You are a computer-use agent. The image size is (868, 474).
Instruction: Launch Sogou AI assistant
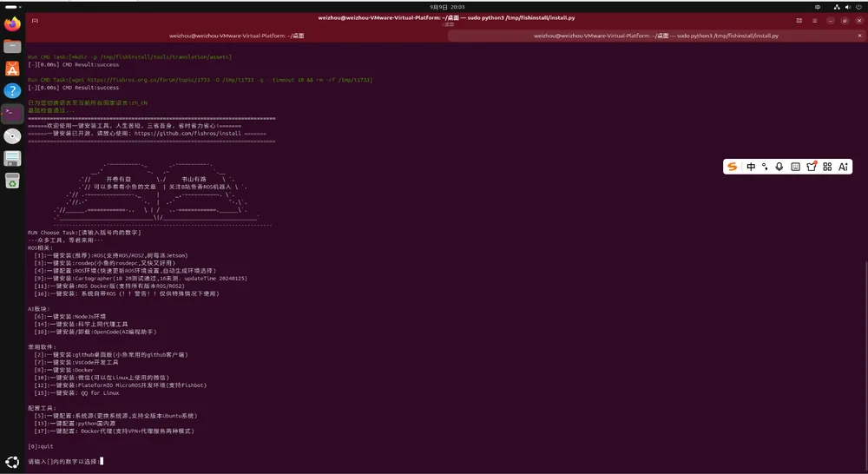pos(843,167)
